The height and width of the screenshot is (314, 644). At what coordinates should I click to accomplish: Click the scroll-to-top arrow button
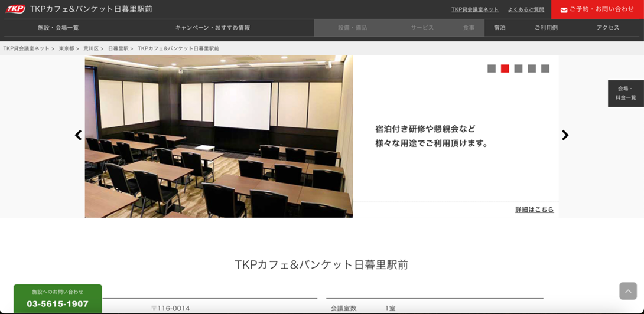[628, 291]
